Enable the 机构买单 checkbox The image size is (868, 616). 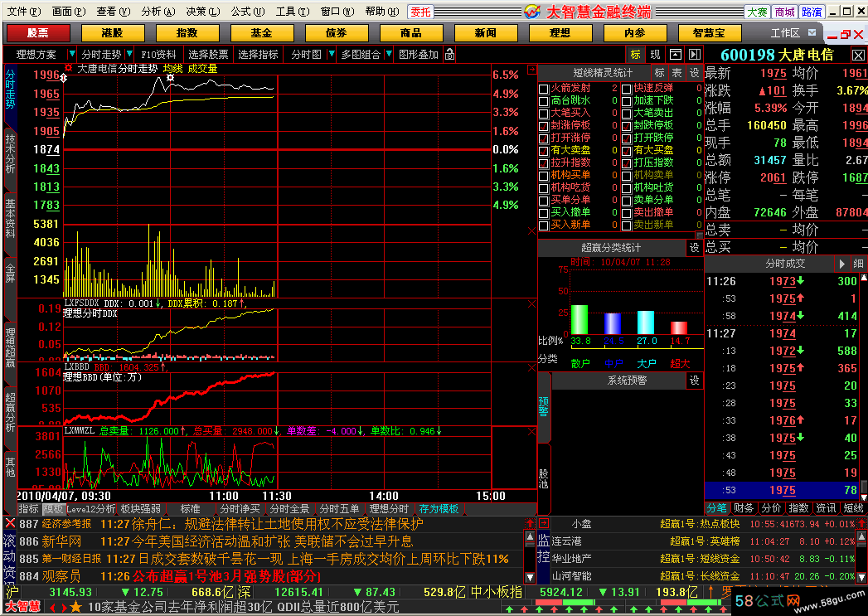[x=544, y=176]
